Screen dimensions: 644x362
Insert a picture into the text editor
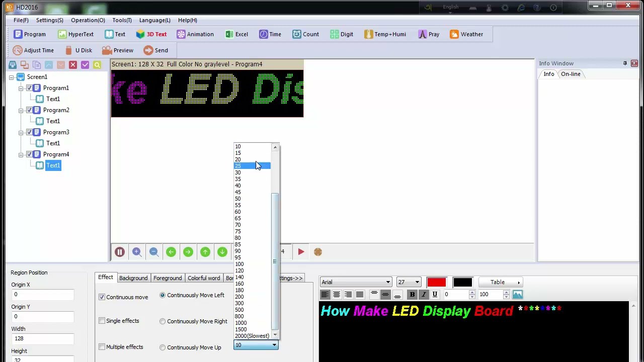[518, 295]
